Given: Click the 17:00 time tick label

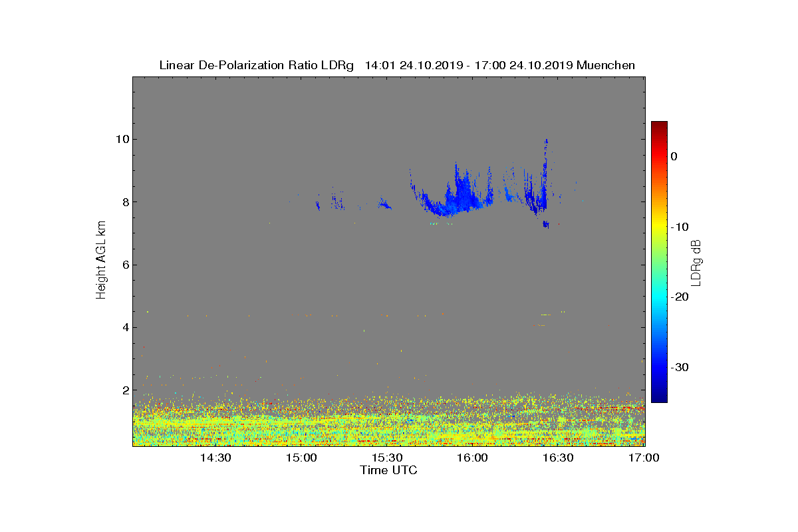Looking at the screenshot, I should click(x=644, y=458).
